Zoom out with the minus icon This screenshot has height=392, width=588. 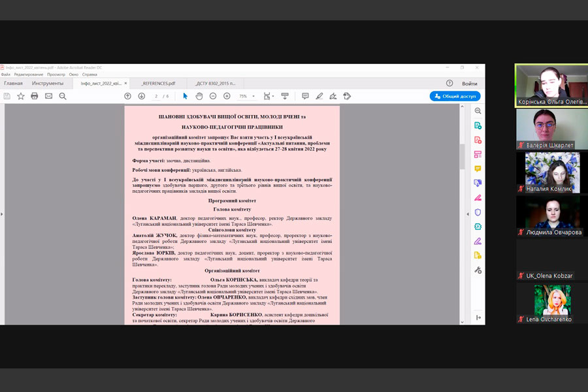213,96
